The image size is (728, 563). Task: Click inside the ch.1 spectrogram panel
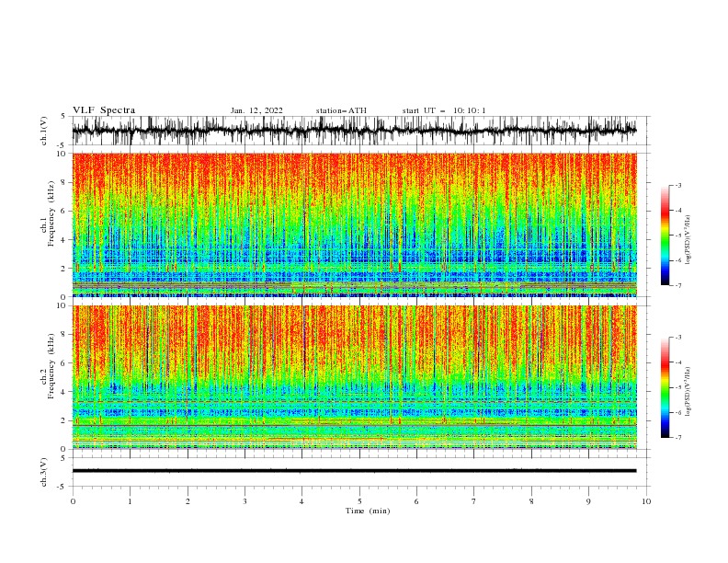354,224
